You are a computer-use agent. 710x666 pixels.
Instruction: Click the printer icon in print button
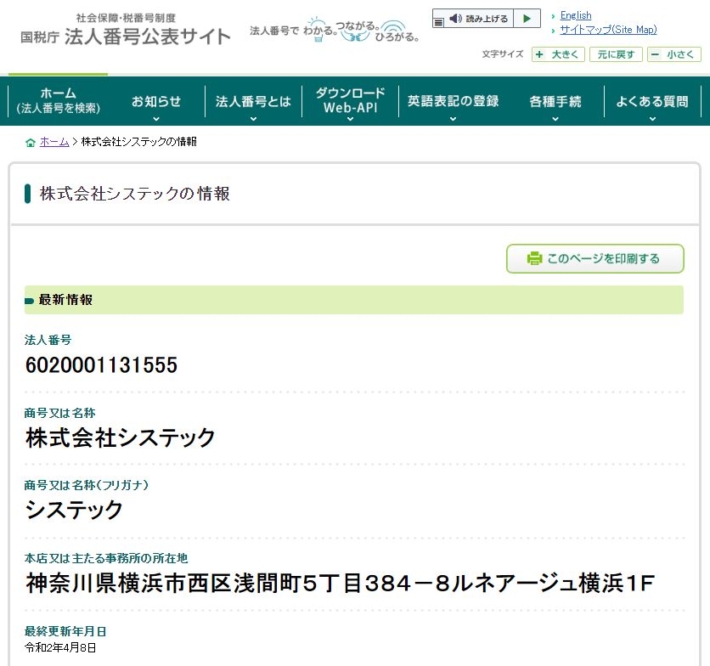pos(534,259)
